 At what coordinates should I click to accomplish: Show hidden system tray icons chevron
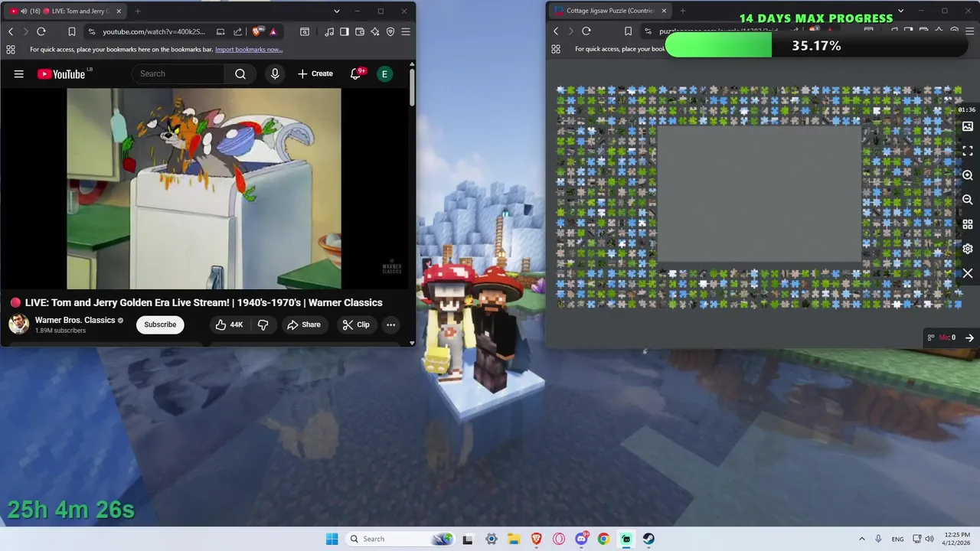(862, 539)
